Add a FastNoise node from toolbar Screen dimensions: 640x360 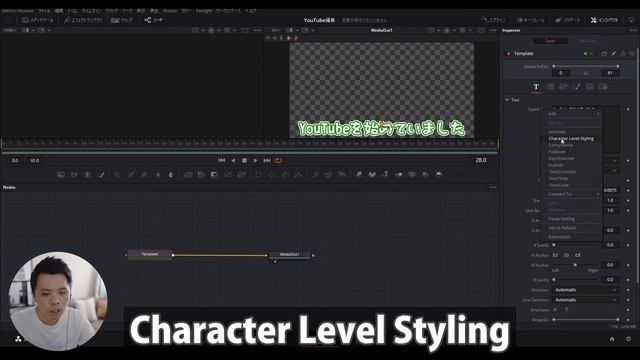(74, 175)
